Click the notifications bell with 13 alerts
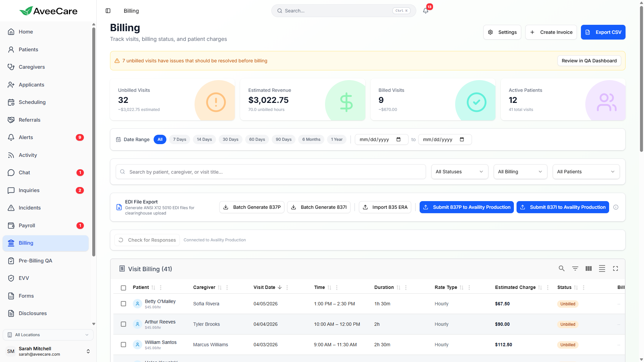The width and height of the screenshot is (644, 362). (425, 10)
